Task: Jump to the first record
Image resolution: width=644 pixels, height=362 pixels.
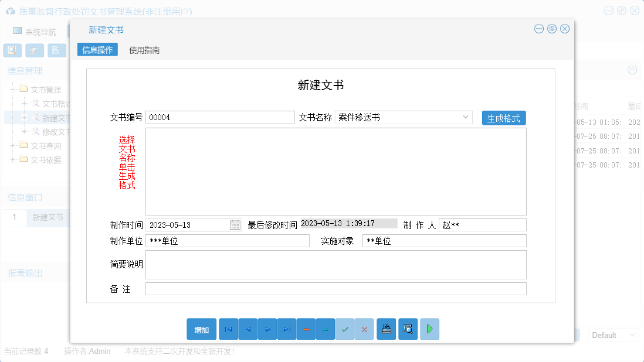Action: [228, 329]
